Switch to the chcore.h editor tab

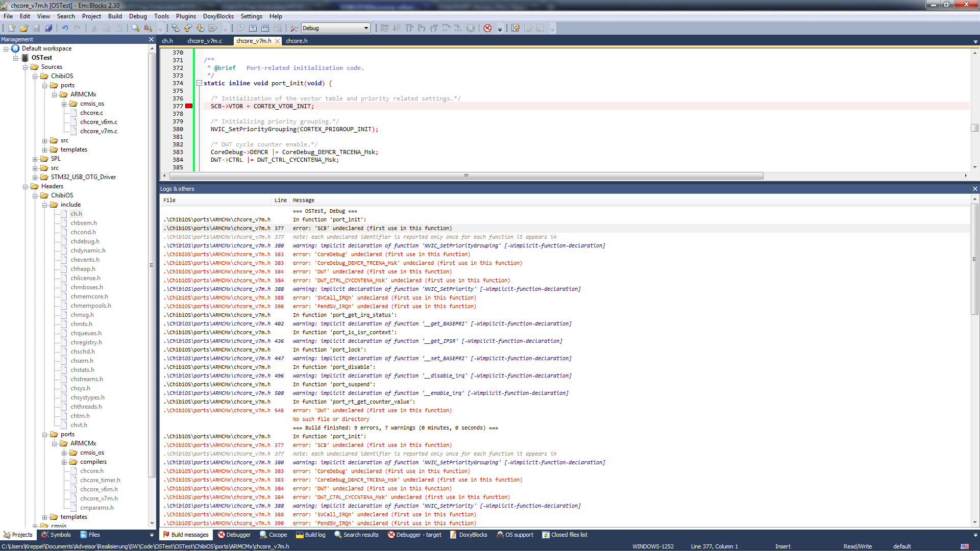point(297,41)
